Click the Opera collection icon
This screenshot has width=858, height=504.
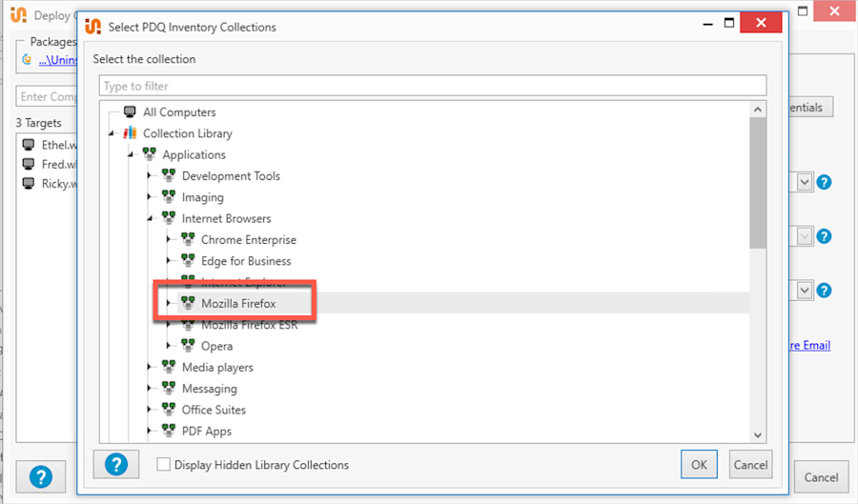pyautogui.click(x=188, y=346)
